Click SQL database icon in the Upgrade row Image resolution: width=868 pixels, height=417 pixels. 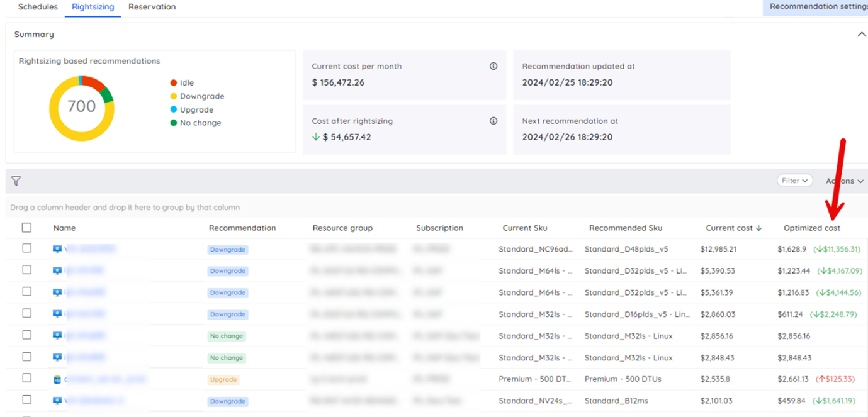point(57,379)
